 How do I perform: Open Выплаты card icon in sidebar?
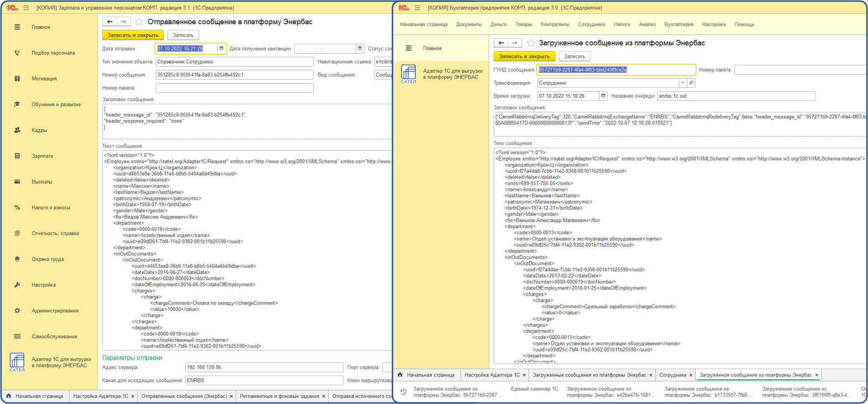point(17,182)
